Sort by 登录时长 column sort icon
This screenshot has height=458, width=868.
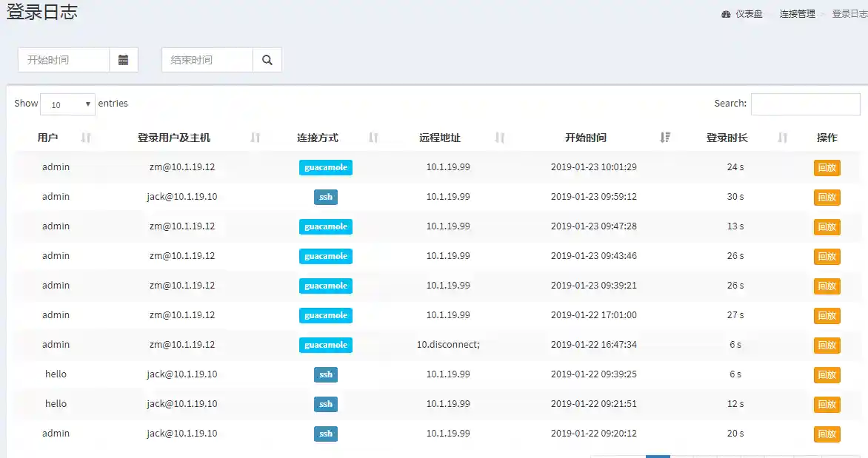(783, 138)
